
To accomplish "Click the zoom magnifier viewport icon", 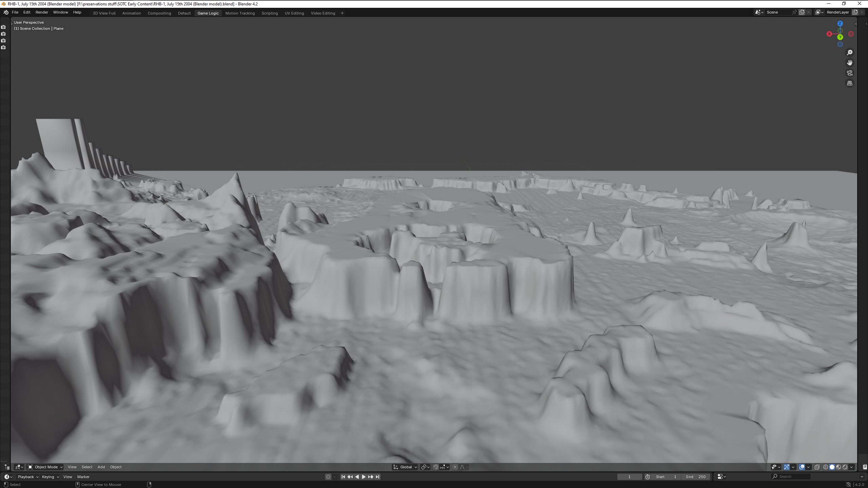I will [x=849, y=53].
